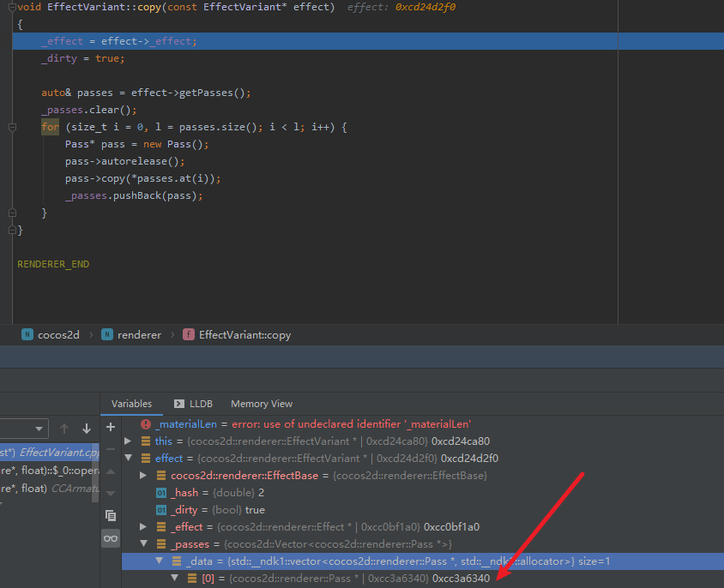
Task: Collapse the _passes variable node
Action: pos(143,543)
